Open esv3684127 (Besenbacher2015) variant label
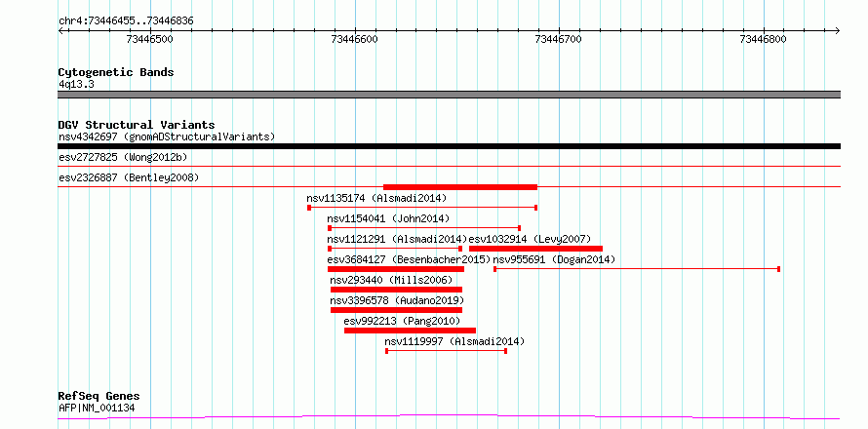The height and width of the screenshot is (429, 868). tap(409, 259)
